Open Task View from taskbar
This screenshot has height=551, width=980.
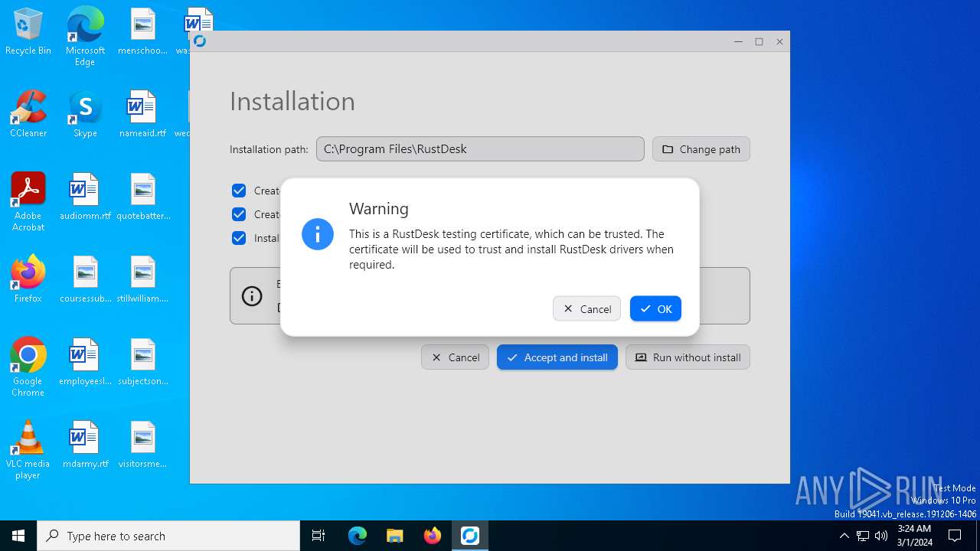tap(318, 536)
